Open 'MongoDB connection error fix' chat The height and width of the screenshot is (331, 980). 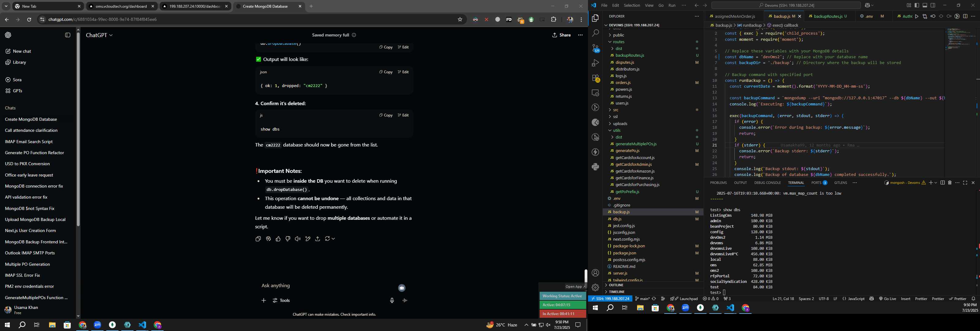(x=34, y=186)
